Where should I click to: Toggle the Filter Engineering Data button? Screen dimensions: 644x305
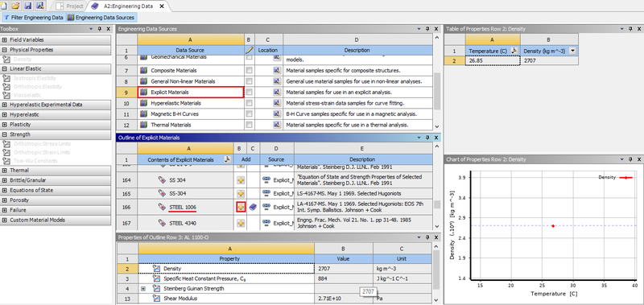[x=33, y=18]
